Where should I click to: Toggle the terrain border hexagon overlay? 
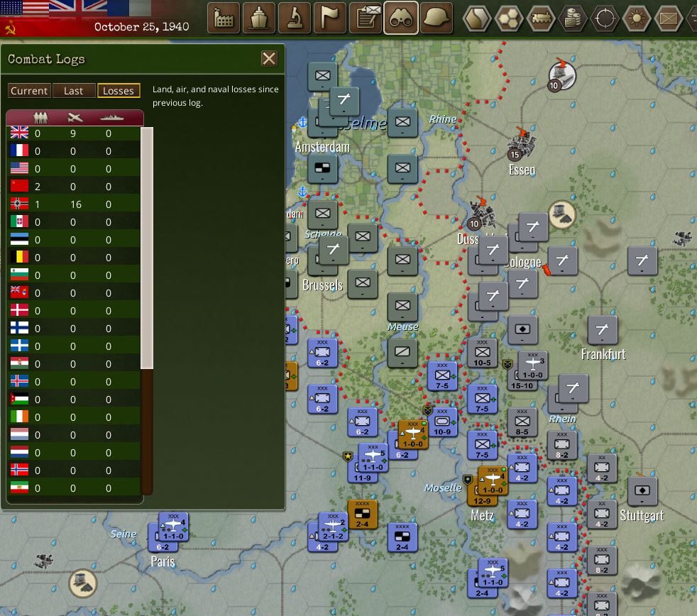tap(477, 18)
